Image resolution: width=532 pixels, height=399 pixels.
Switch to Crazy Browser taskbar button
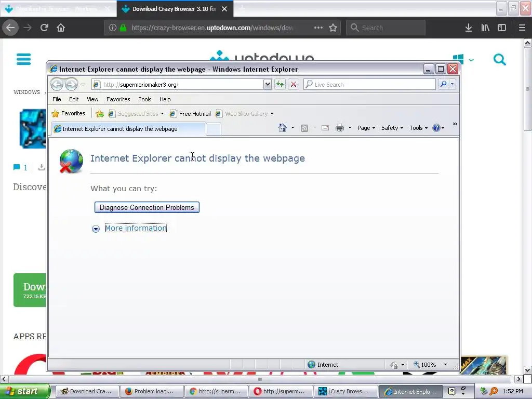pyautogui.click(x=345, y=391)
